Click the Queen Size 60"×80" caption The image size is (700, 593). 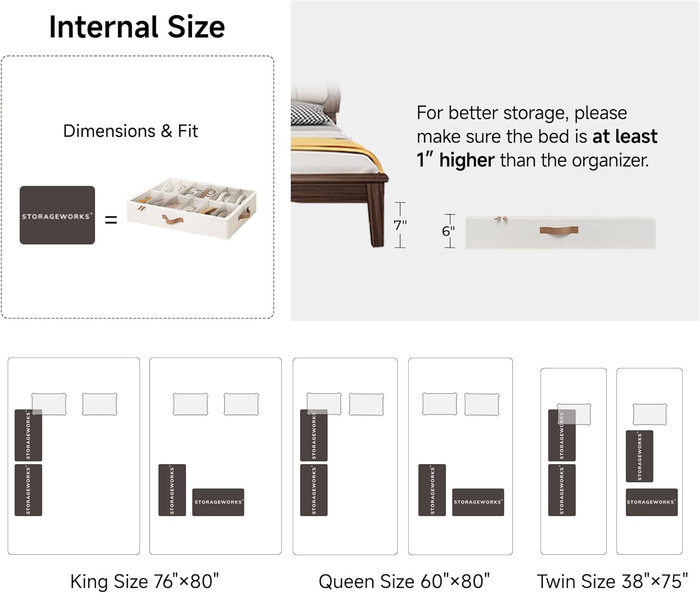404,581
